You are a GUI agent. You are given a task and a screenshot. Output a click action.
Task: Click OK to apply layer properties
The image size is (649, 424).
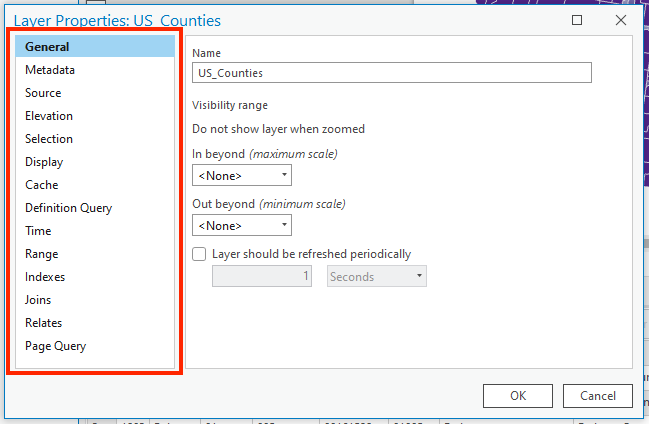pyautogui.click(x=518, y=396)
